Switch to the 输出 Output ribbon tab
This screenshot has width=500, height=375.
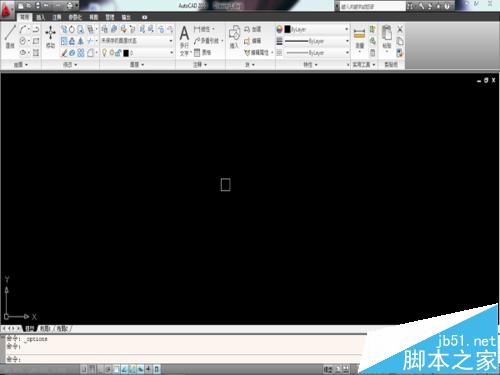tap(126, 17)
